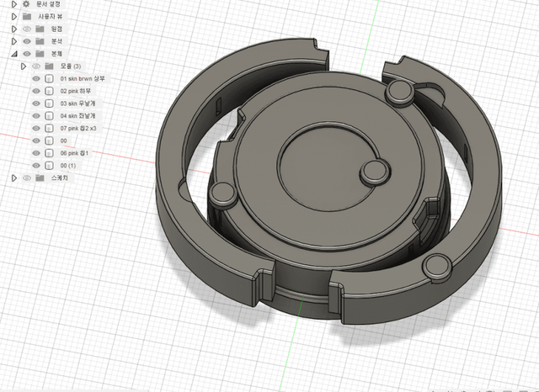Expand the 문서 설정 node
Screen dimensions: 539x392
14,3
